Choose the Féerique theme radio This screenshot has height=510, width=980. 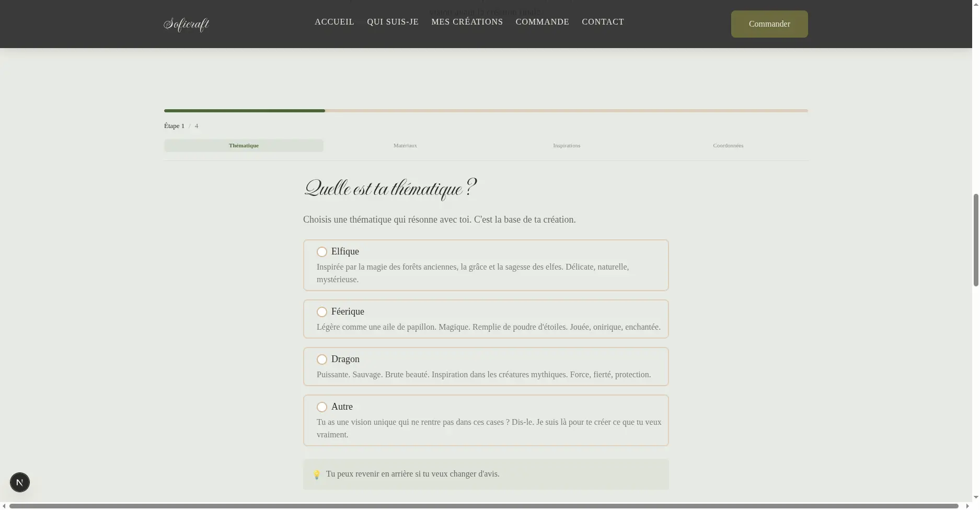coord(322,312)
